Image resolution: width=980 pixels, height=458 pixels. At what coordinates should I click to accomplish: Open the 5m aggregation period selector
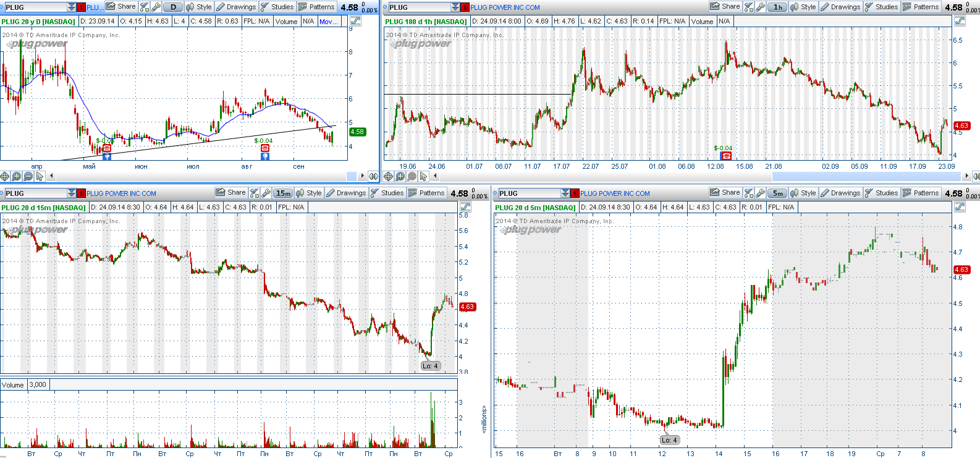coord(777,193)
